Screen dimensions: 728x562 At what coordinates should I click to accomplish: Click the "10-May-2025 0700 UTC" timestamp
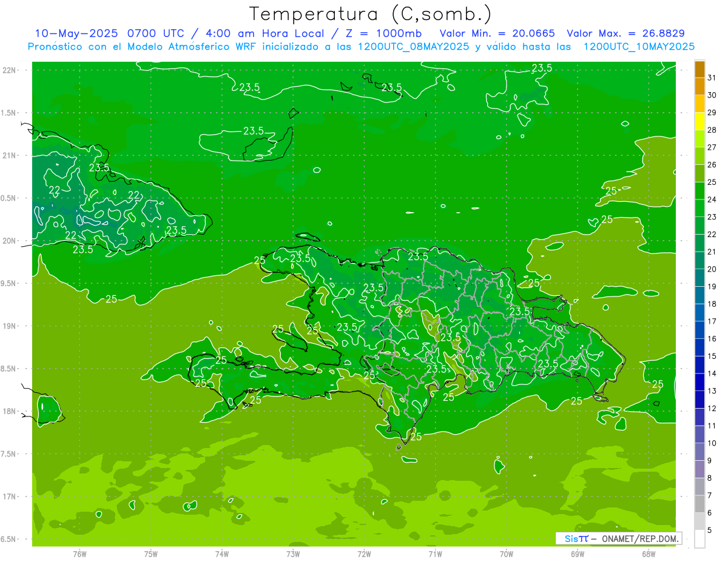110,33
